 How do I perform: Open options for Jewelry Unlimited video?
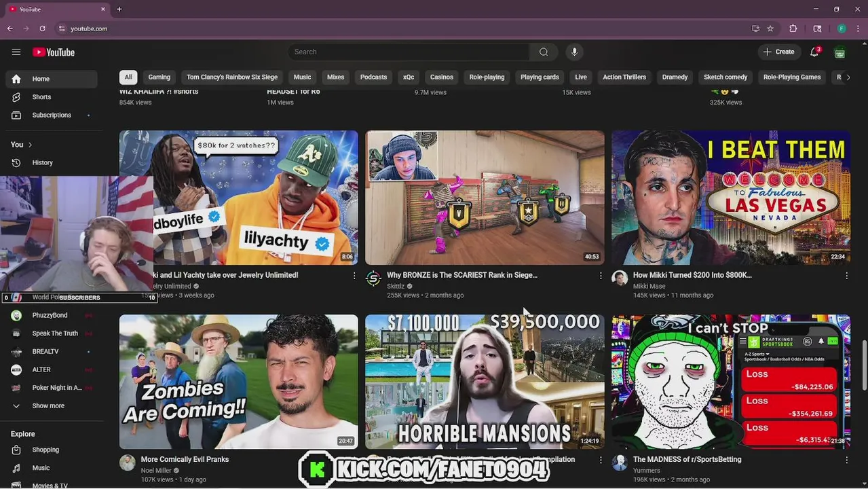coord(354,276)
